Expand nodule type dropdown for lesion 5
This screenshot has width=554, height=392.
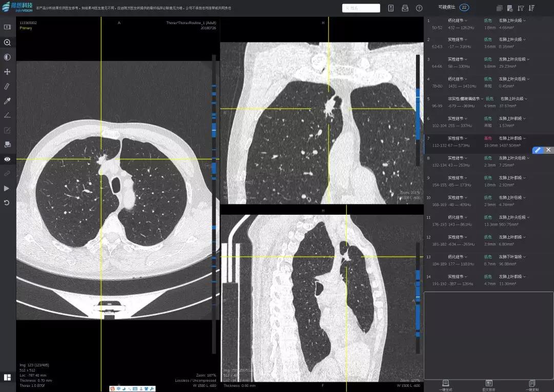tap(482, 99)
